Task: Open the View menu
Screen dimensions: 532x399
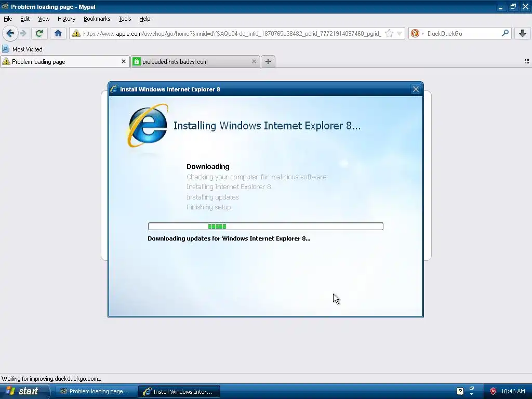Action: (x=44, y=19)
